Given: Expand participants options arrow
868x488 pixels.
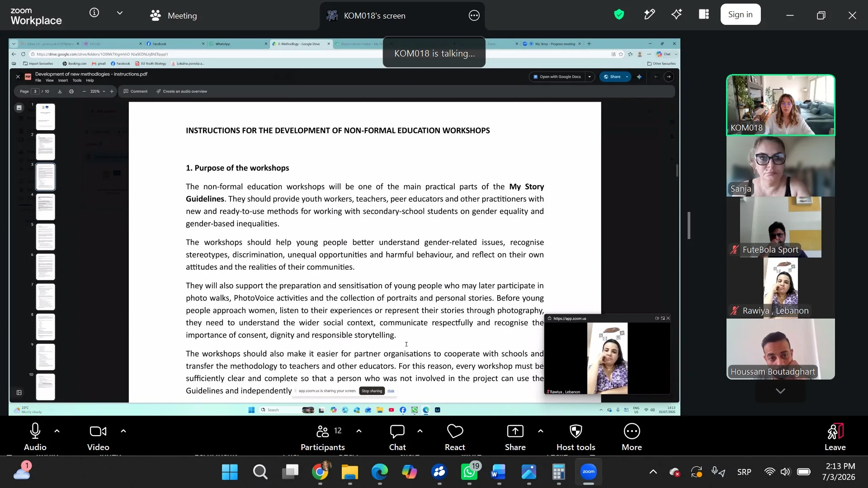Looking at the screenshot, I should click(359, 431).
